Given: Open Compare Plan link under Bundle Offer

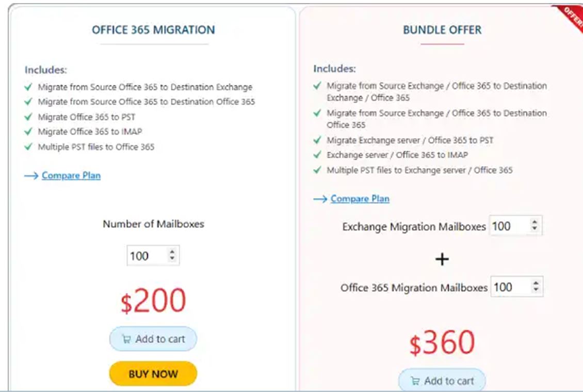Looking at the screenshot, I should pos(360,199).
